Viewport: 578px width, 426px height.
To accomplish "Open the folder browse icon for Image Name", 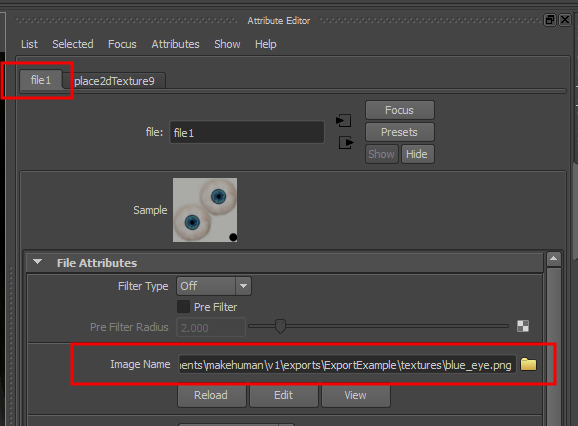I will point(528,364).
